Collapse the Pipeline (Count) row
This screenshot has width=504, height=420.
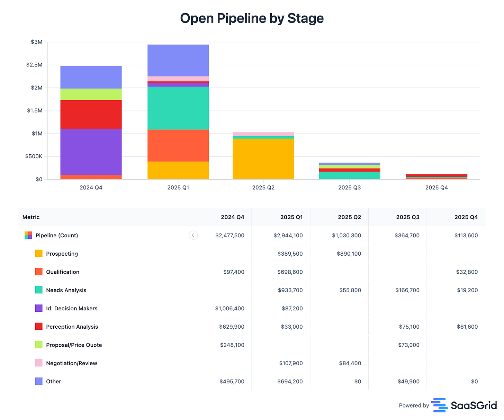[x=193, y=235]
